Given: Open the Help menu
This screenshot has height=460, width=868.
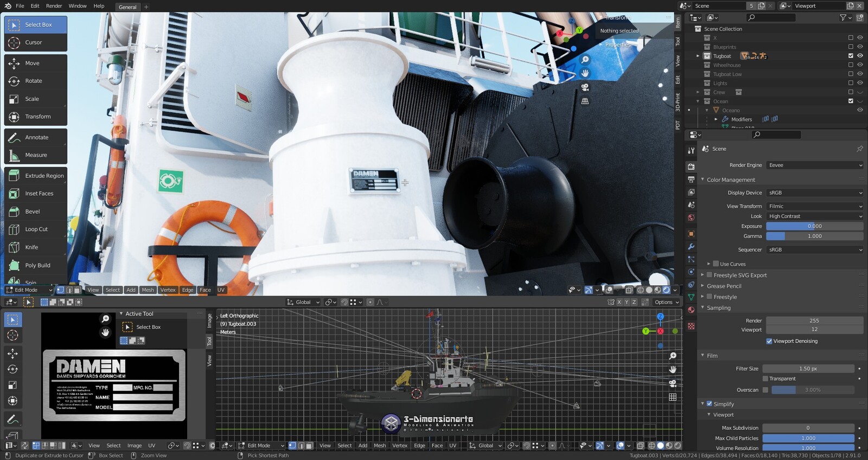Looking at the screenshot, I should [x=99, y=6].
